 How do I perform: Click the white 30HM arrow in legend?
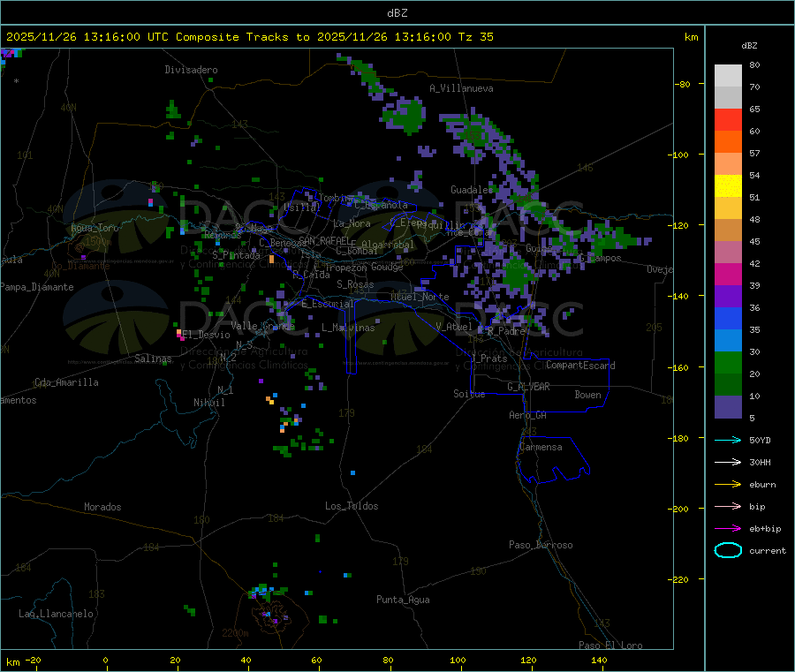click(x=728, y=462)
